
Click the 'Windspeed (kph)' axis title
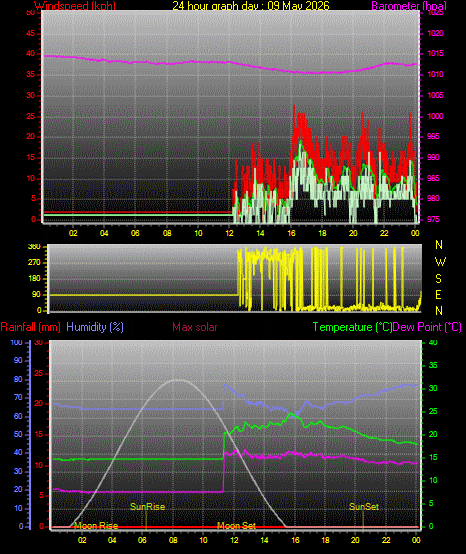pyautogui.click(x=75, y=6)
